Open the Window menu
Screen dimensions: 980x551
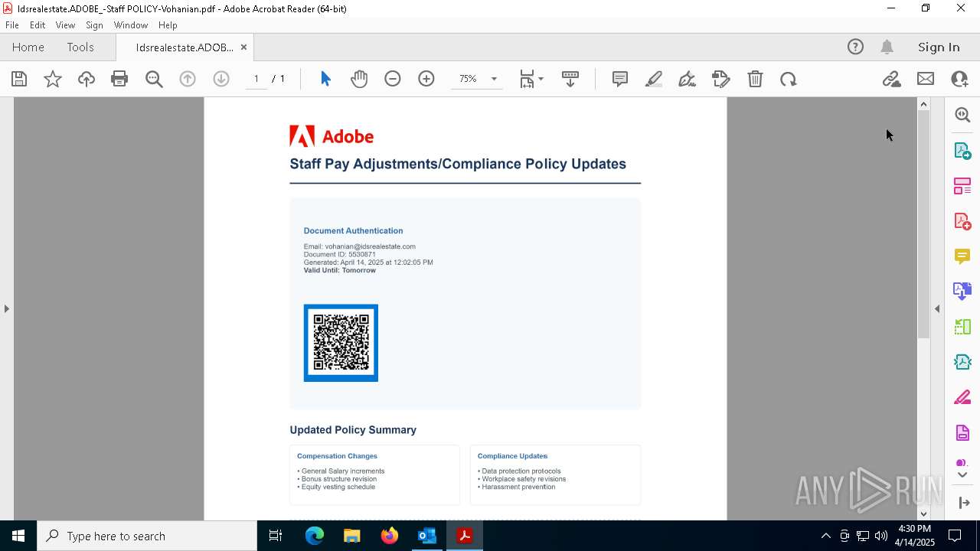(x=131, y=25)
